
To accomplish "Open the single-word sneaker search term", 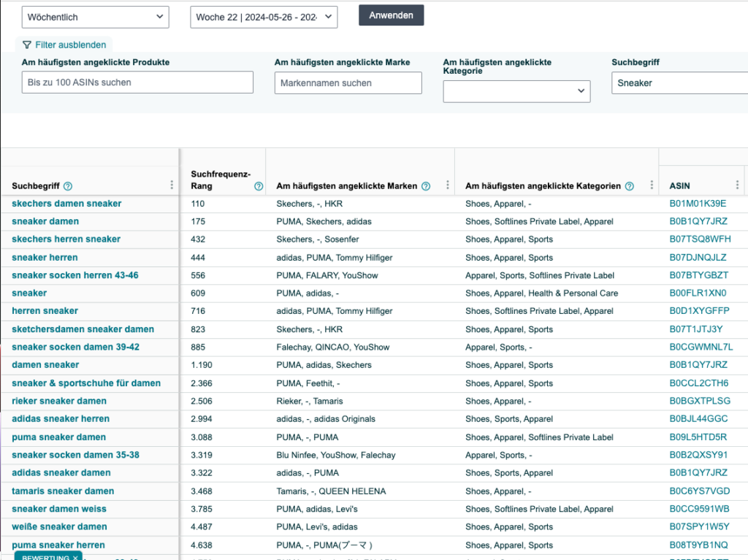I will tap(29, 294).
